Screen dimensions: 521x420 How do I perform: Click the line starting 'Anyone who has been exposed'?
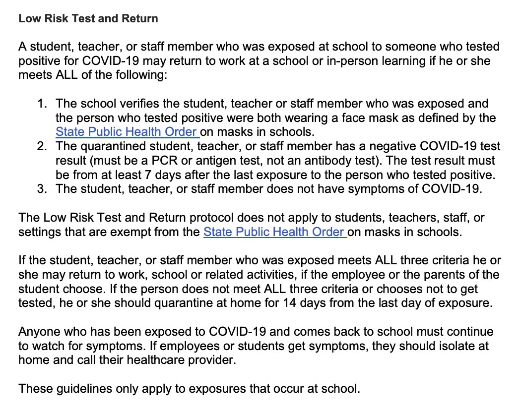pos(256,331)
